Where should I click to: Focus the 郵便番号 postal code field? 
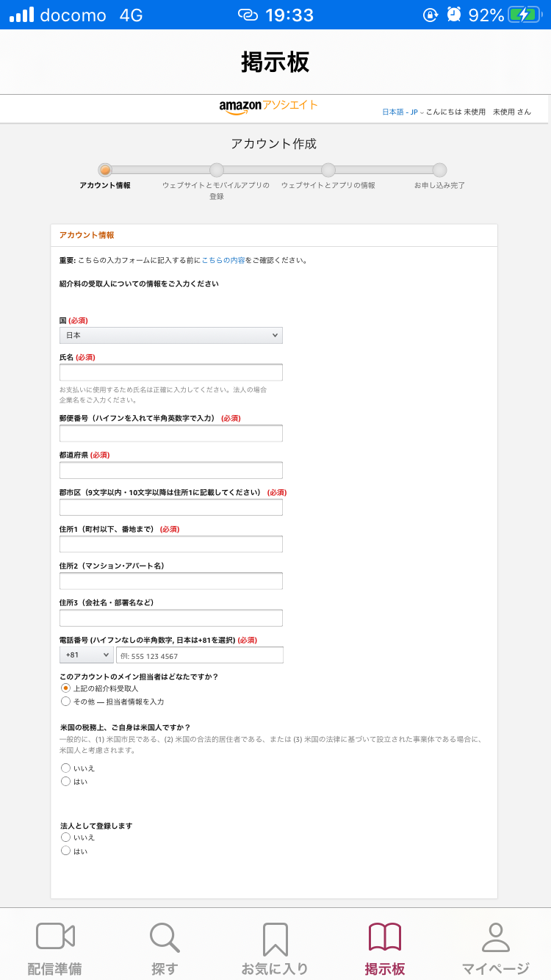[x=170, y=433]
